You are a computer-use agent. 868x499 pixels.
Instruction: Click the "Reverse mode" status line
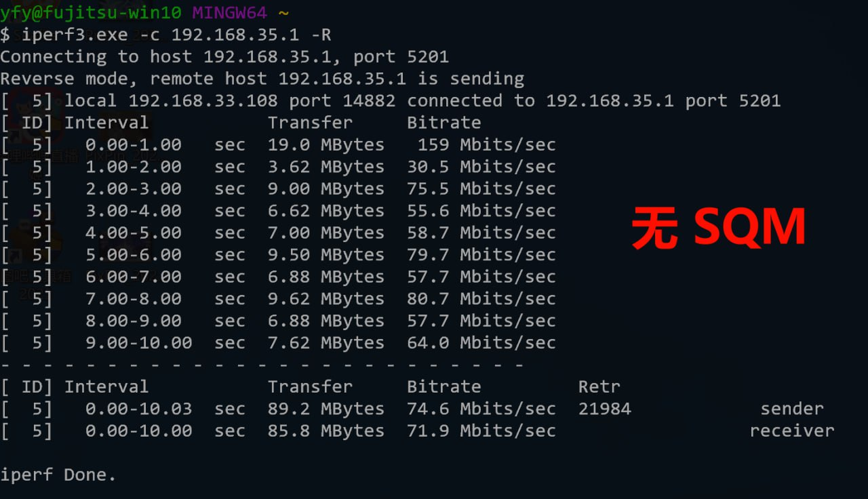point(262,79)
